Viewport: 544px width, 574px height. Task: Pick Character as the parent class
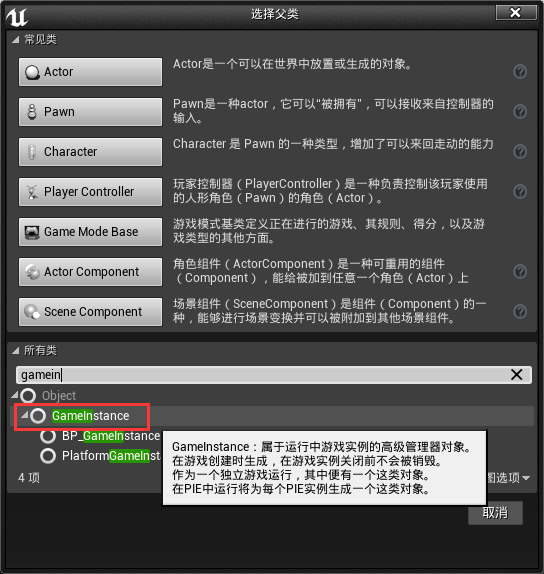click(90, 152)
